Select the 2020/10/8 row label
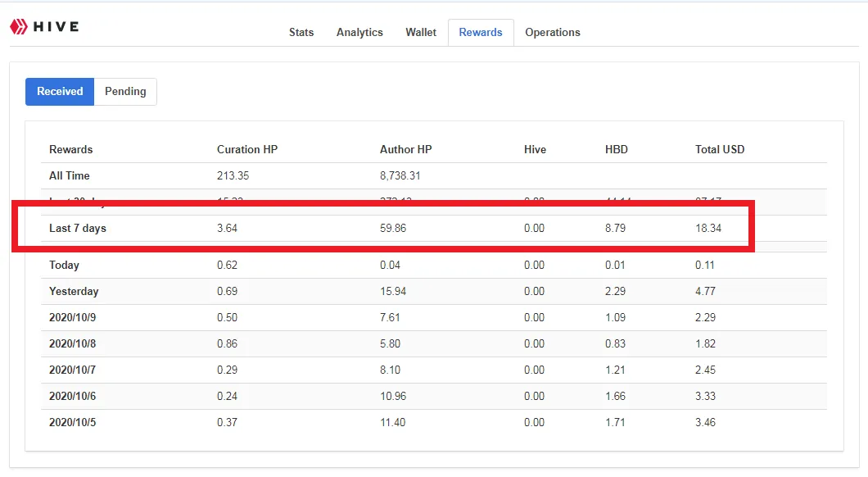This screenshot has width=868, height=477. 73,343
